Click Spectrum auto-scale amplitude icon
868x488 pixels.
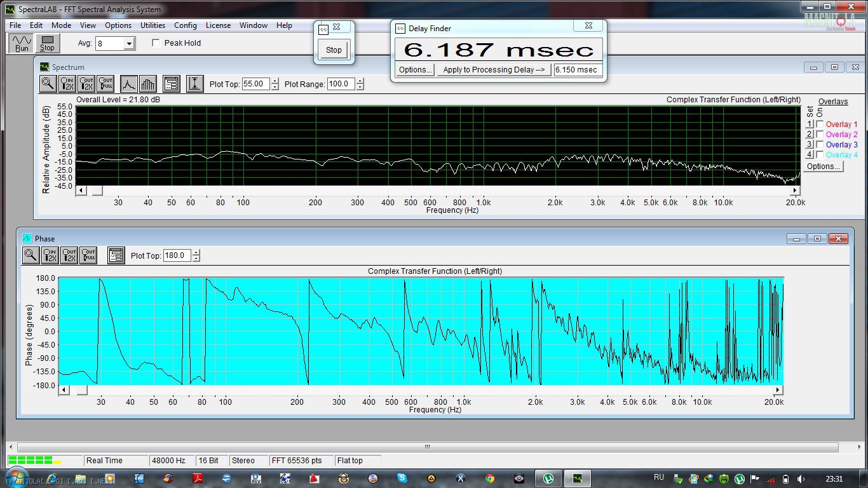point(194,83)
